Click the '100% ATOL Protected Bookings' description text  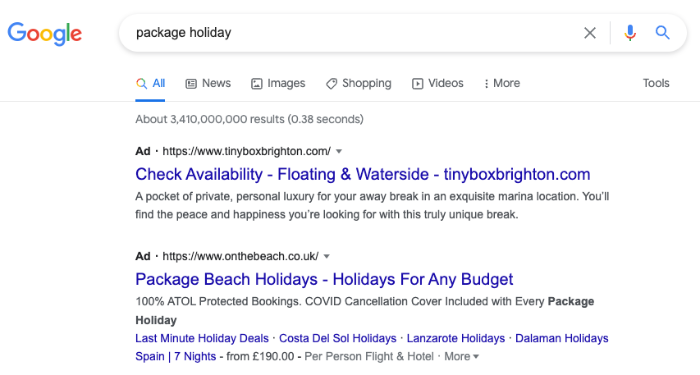pos(365,311)
